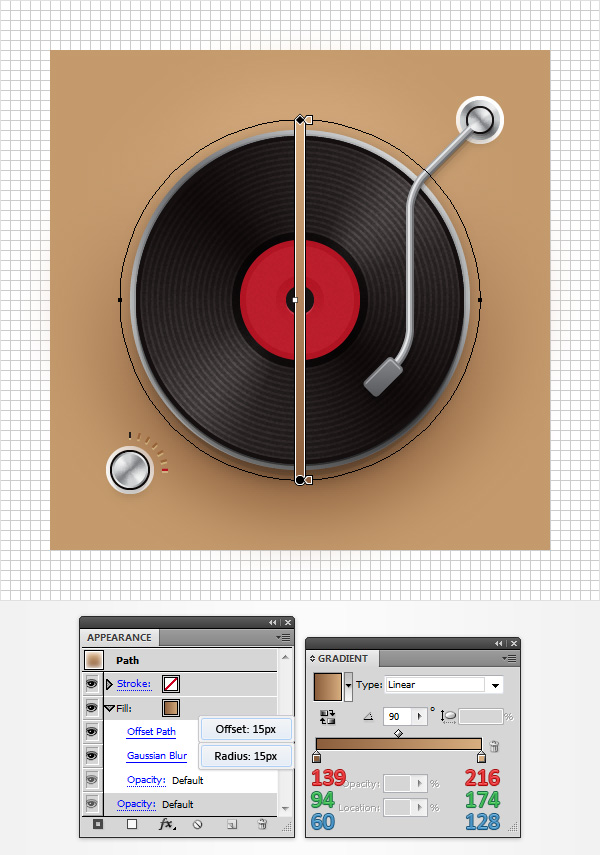Click the top anchor point of the vertical path
The image size is (600, 855).
300,119
